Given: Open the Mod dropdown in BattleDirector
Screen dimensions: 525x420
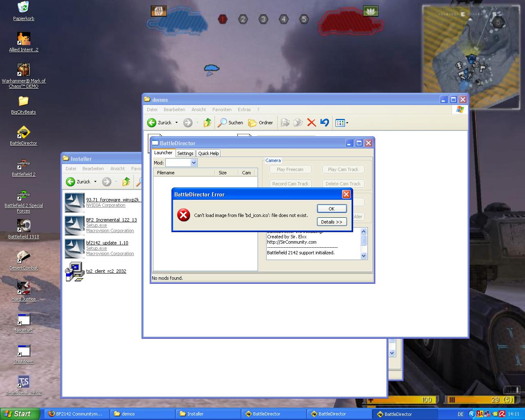Looking at the screenshot, I should point(194,163).
